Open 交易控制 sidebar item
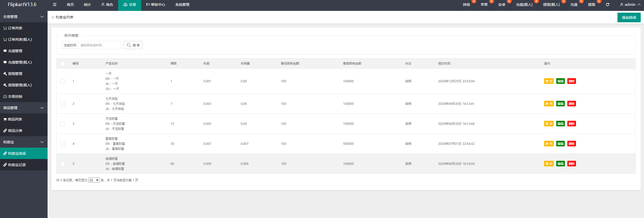The image size is (644, 218). tap(24, 96)
